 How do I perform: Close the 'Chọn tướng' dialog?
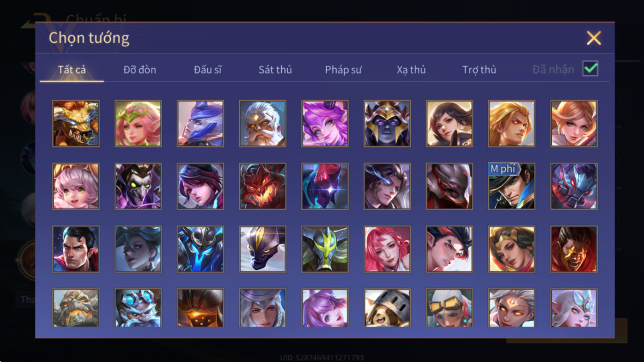[594, 38]
